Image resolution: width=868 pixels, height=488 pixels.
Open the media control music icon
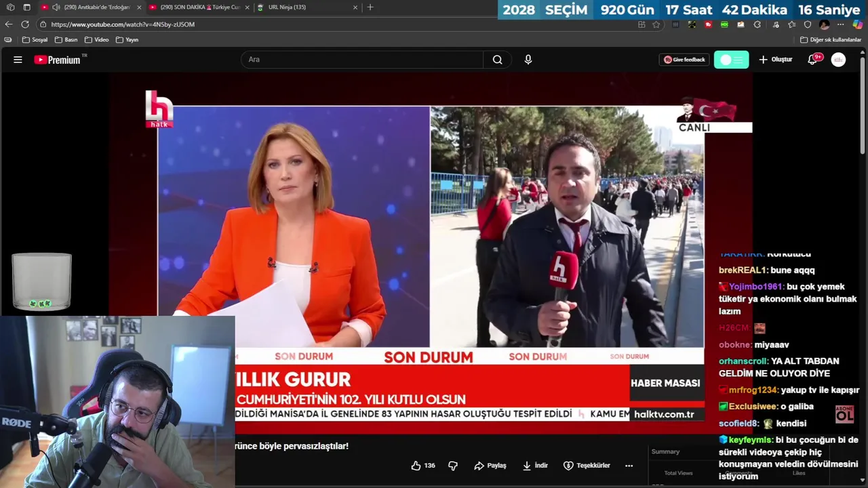click(x=774, y=24)
